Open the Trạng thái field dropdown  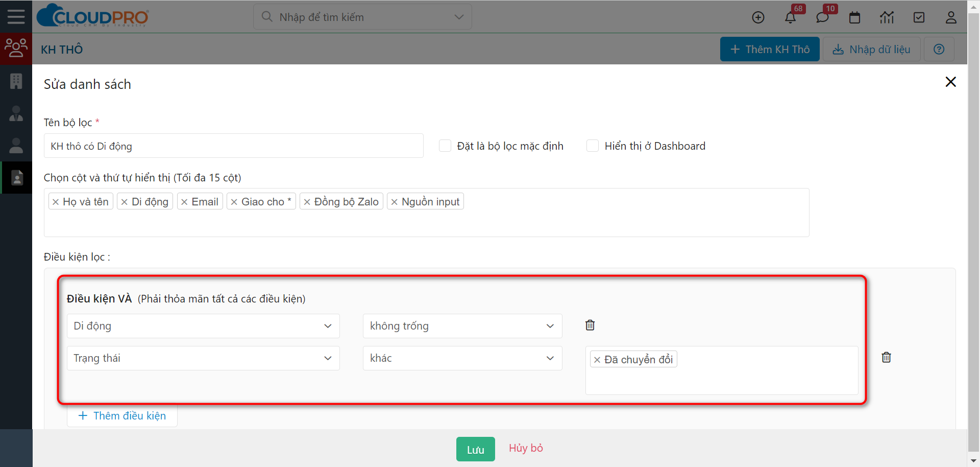coord(203,358)
